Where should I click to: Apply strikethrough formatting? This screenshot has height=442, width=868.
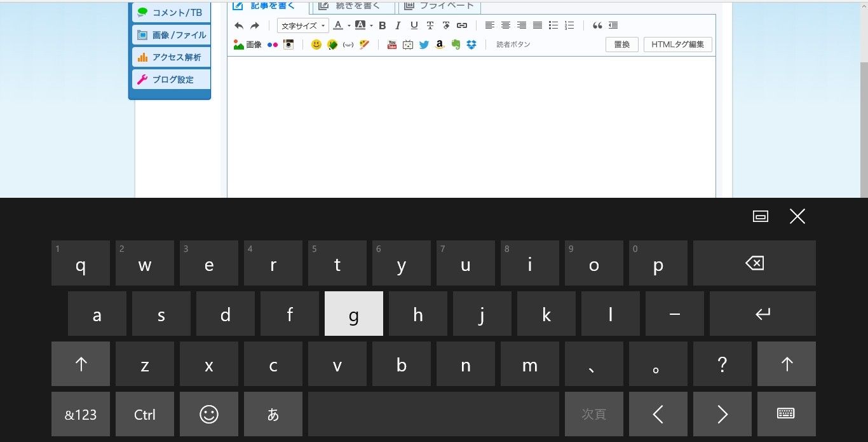point(430,25)
